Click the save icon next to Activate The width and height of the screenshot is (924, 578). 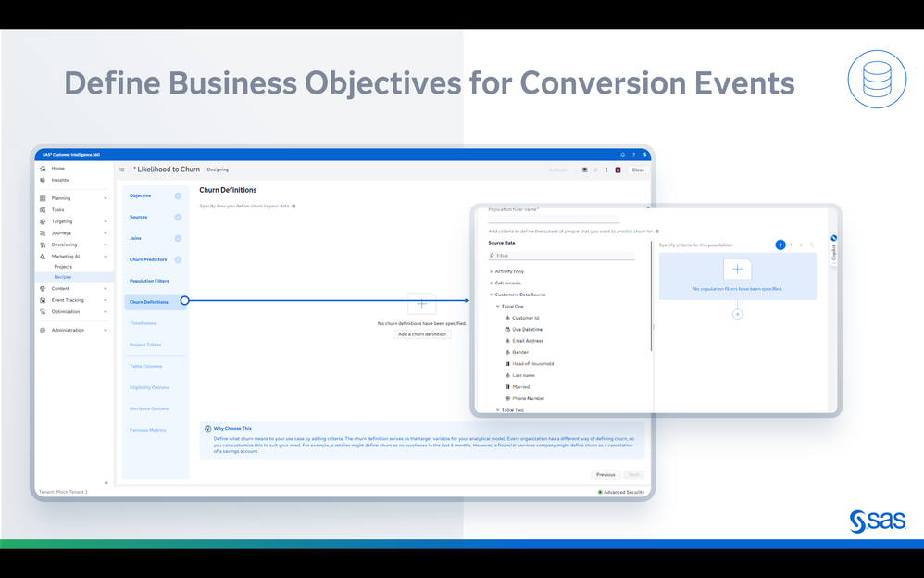coord(584,170)
